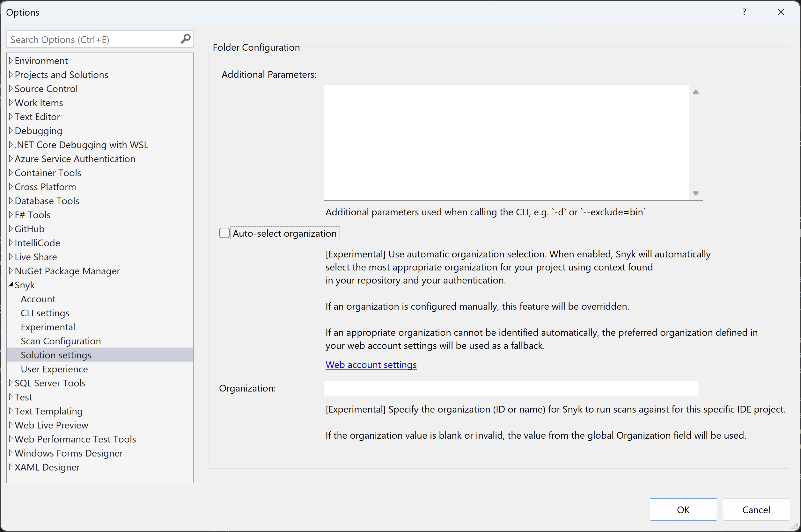Enable Auto-select organization checkbox

(x=224, y=233)
